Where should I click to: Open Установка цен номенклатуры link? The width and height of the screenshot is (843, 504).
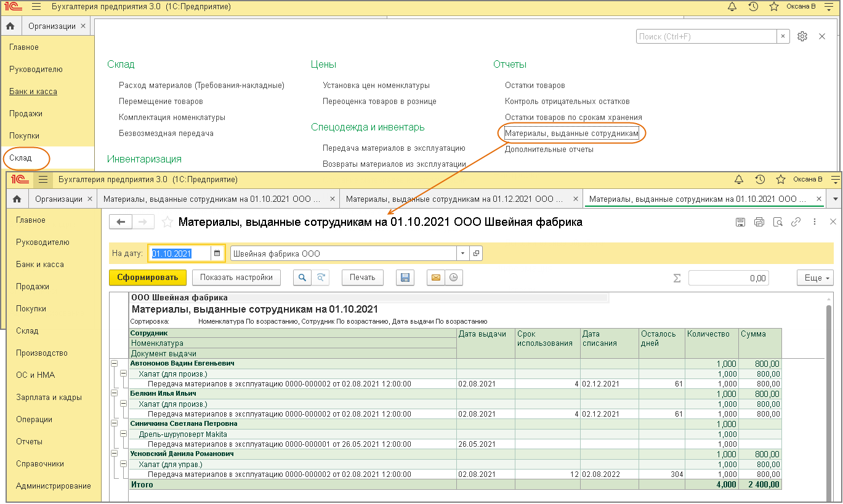(376, 86)
